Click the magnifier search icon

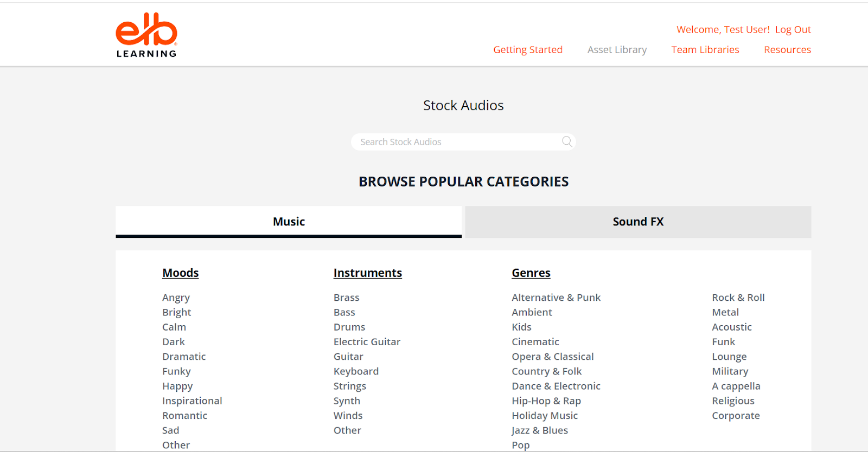click(567, 141)
